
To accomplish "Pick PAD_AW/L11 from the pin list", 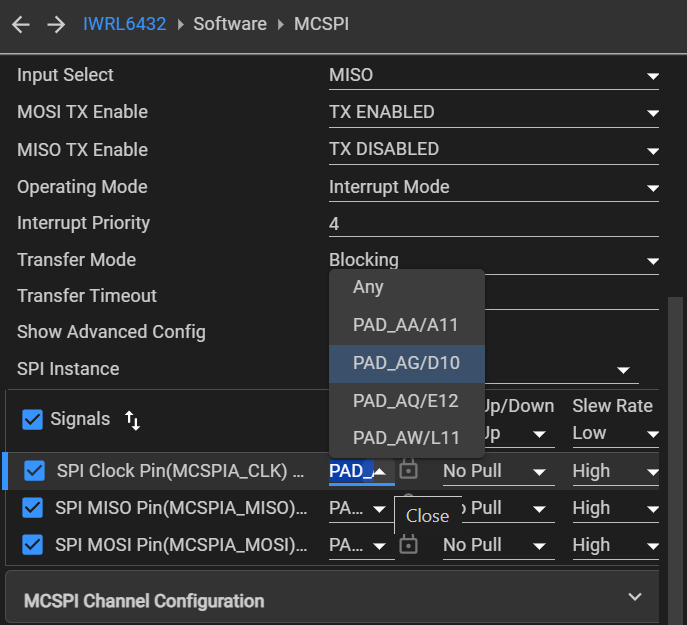I will [407, 438].
